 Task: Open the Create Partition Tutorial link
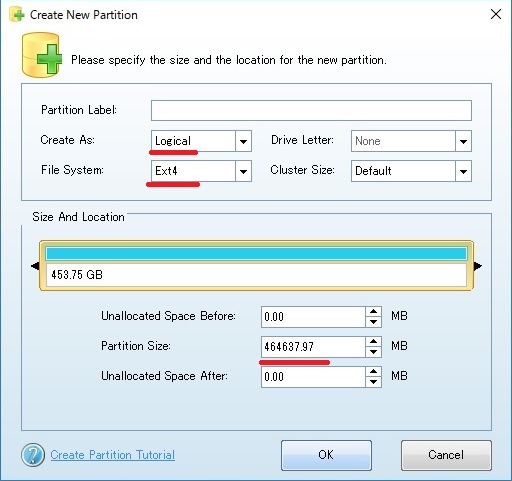[113, 455]
